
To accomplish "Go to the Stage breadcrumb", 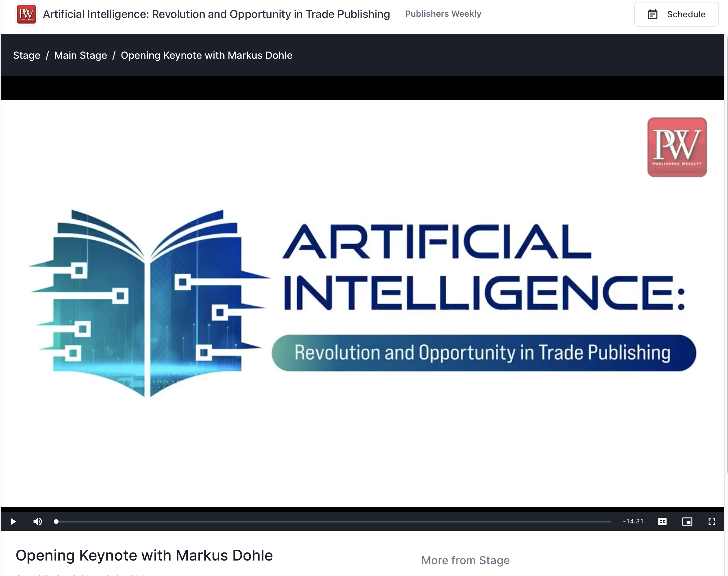I will pos(27,55).
